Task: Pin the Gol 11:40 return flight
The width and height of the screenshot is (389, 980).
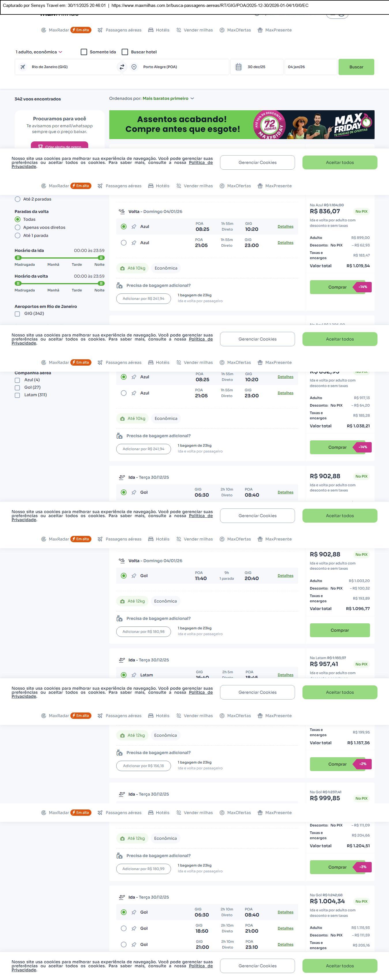Action: (134, 576)
